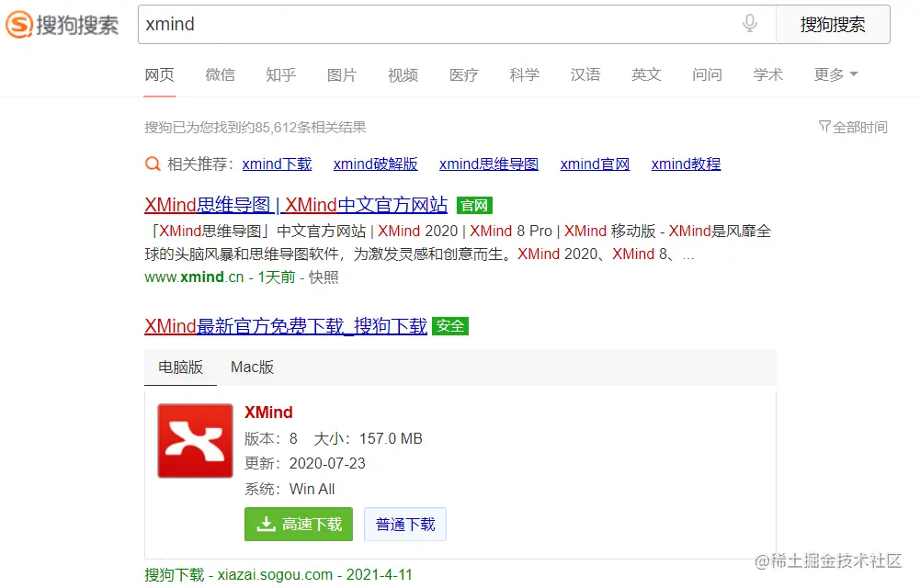920x588 pixels.
Task: Open the 英文 tab
Action: 647,74
